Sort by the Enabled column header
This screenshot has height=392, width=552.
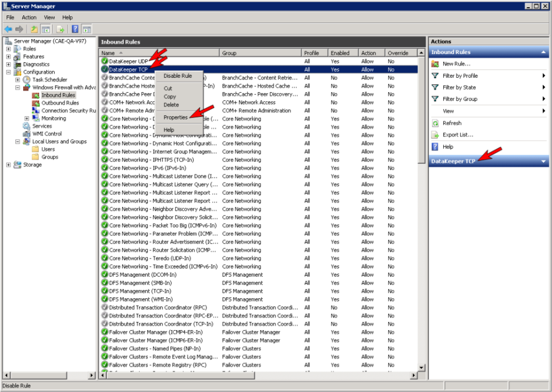tap(343, 53)
